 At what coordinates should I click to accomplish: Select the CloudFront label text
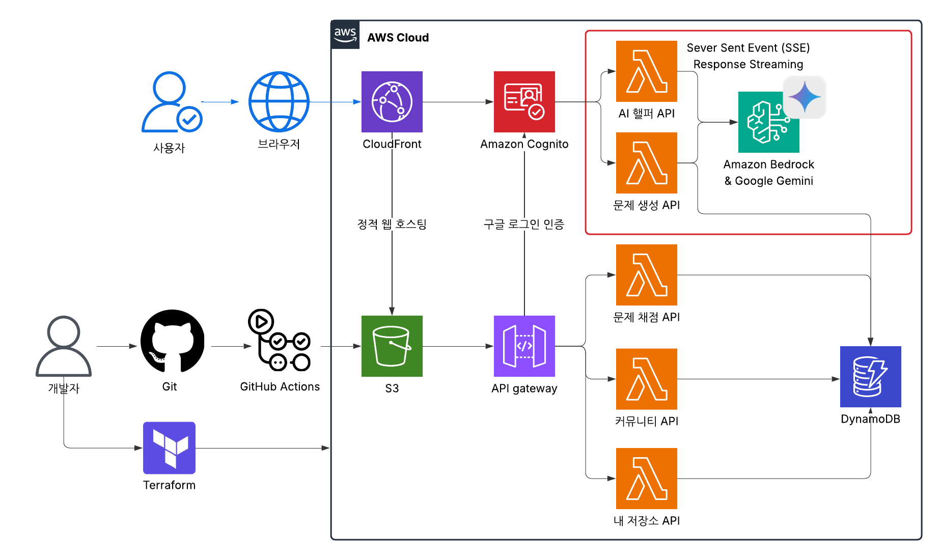[x=392, y=144]
